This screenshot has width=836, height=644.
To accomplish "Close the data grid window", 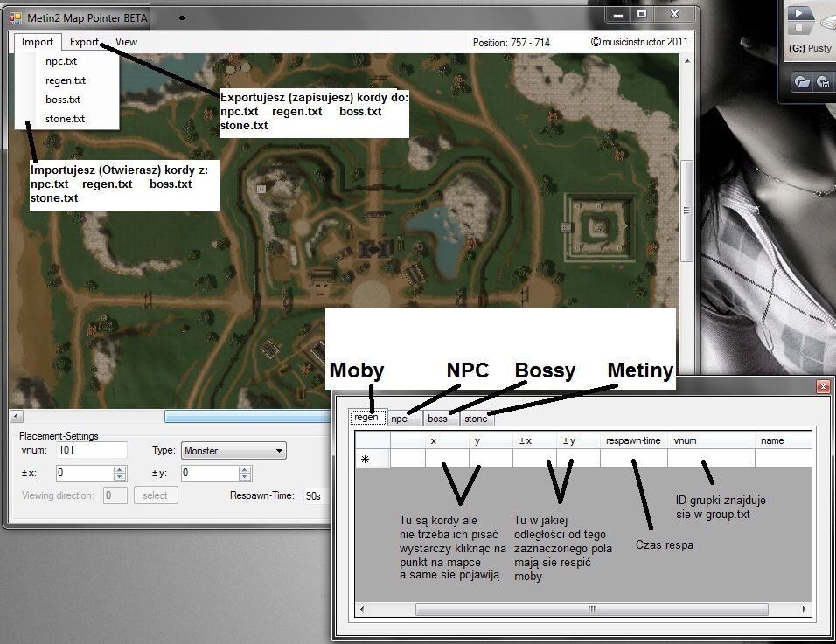I will click(823, 386).
